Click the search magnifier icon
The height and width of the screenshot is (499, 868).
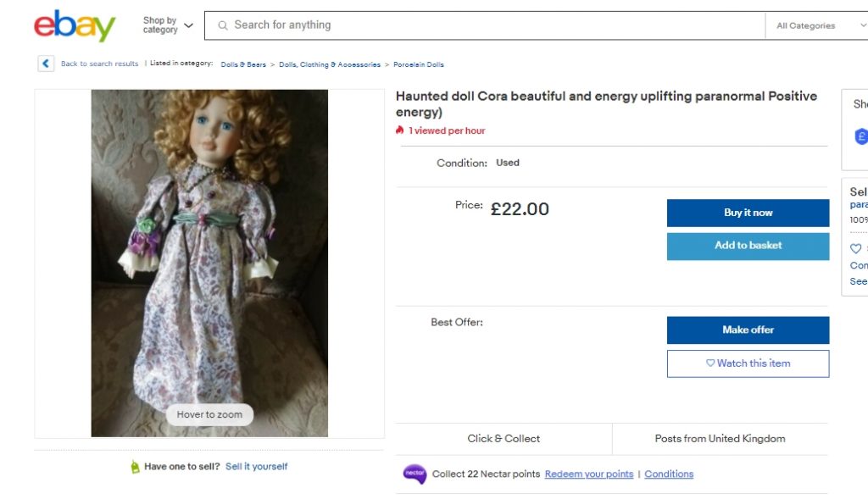tap(222, 25)
